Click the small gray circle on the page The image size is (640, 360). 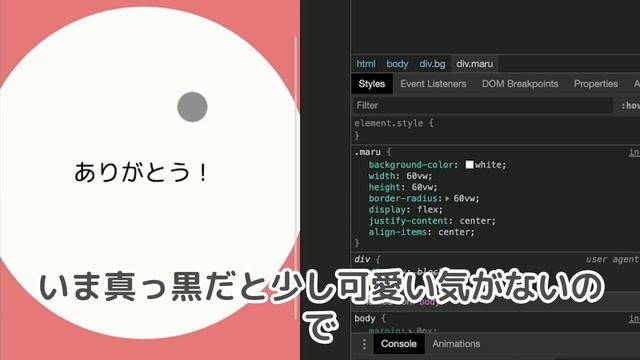(x=192, y=107)
